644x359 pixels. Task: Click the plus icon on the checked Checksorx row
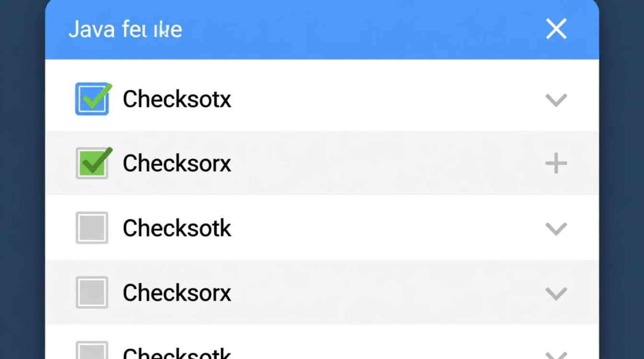click(556, 164)
